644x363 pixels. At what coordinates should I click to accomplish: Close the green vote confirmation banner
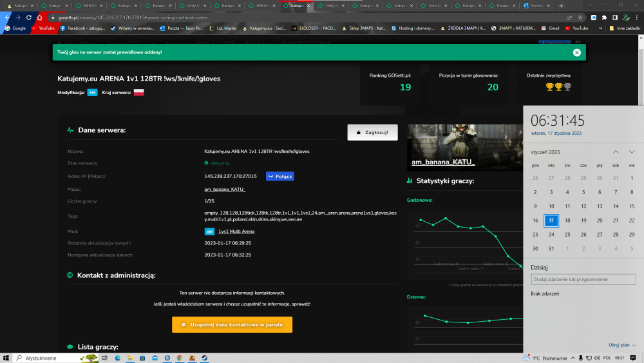coord(576,52)
